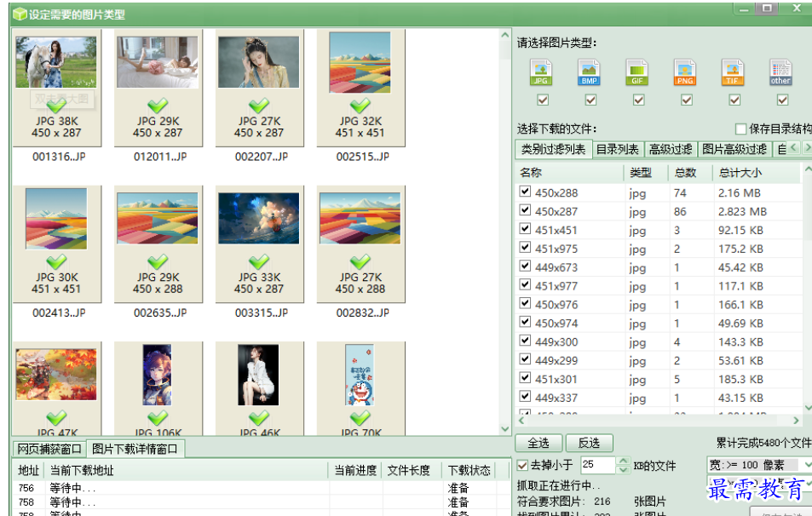Uncheck the 450x288 row checkbox
The width and height of the screenshot is (812, 516).
click(x=525, y=192)
